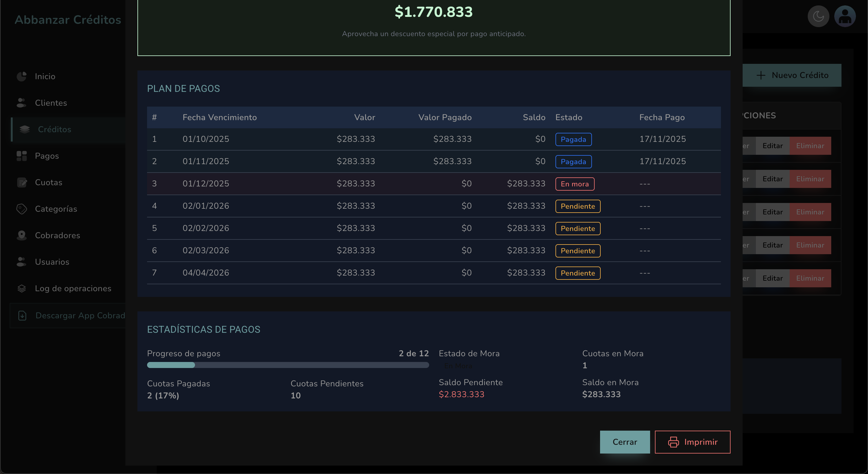The height and width of the screenshot is (474, 868).
Task: Click the Estado column header
Action: pos(568,117)
